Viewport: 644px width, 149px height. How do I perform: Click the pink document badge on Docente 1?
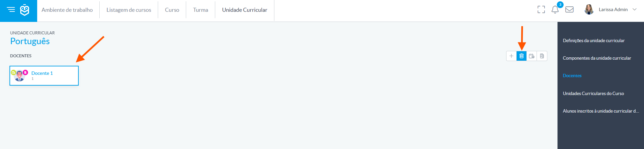[25, 72]
